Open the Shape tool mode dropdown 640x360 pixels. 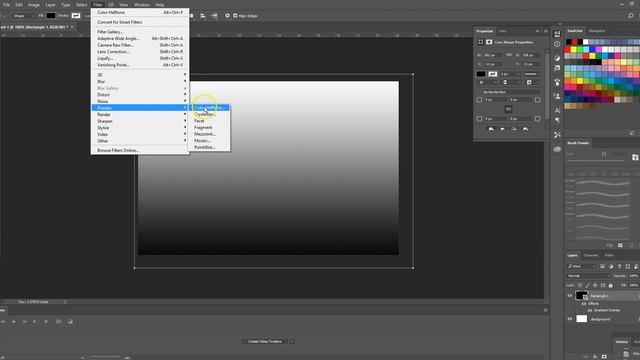[x=22, y=16]
